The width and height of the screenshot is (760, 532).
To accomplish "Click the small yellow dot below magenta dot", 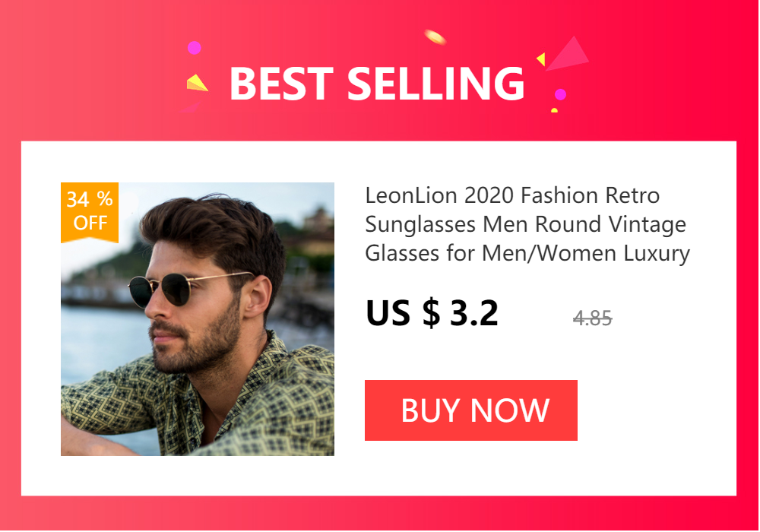I will point(555,110).
